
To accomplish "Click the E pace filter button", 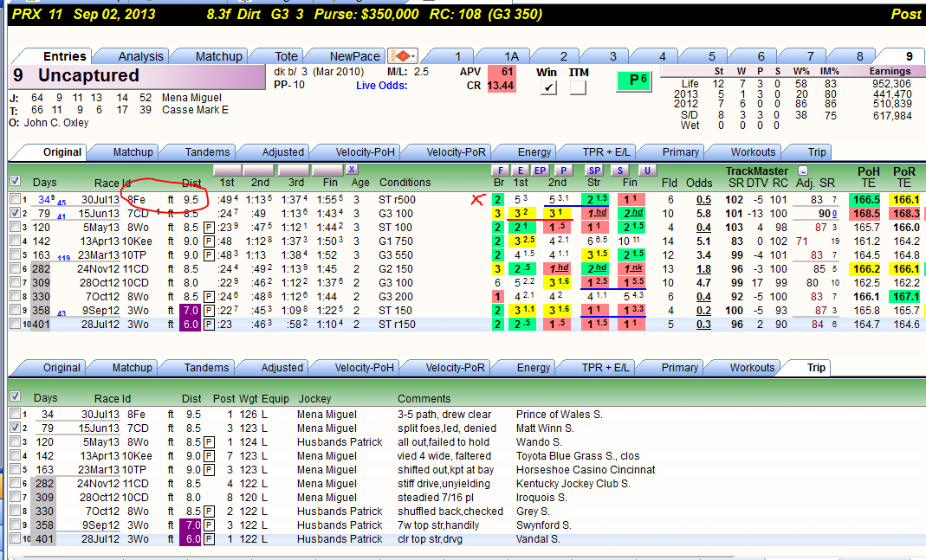I will pos(520,171).
